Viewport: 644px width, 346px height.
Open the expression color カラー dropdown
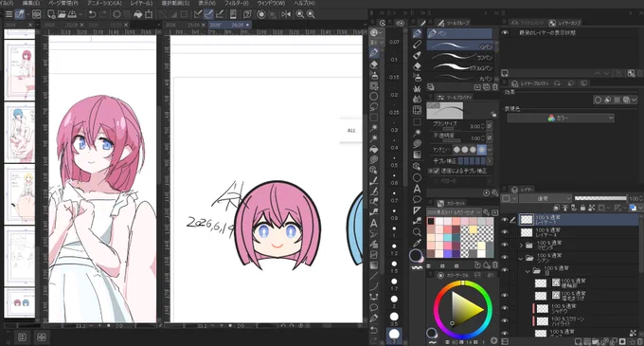click(561, 118)
